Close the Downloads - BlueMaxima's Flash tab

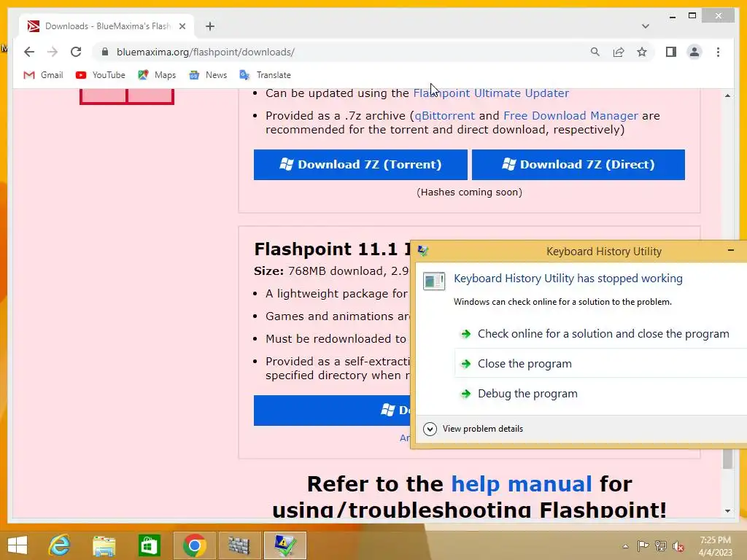click(x=182, y=26)
